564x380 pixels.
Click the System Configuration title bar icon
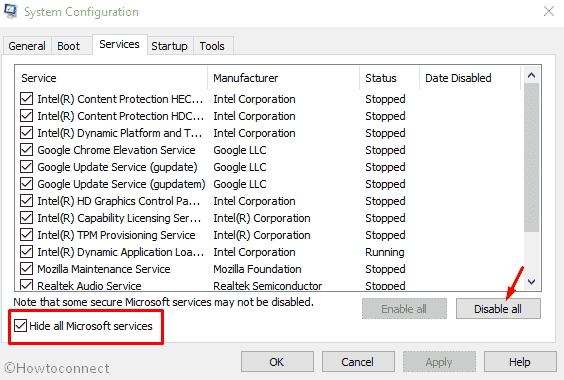(11, 11)
